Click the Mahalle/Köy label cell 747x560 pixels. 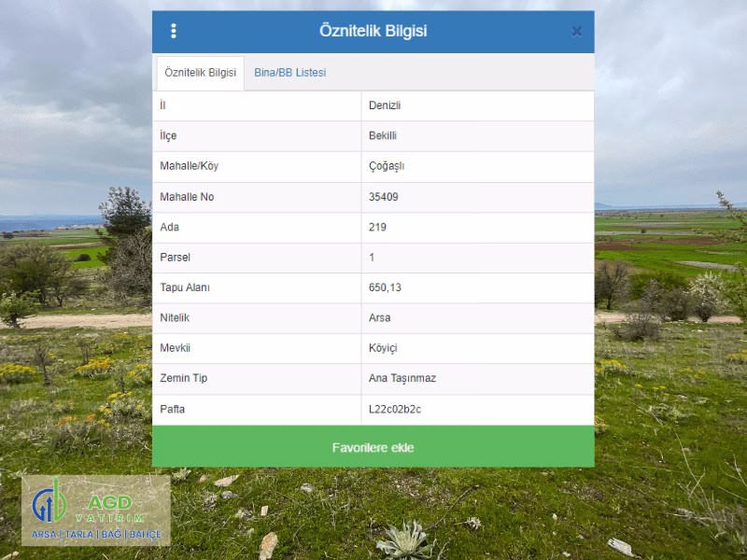coord(257,167)
